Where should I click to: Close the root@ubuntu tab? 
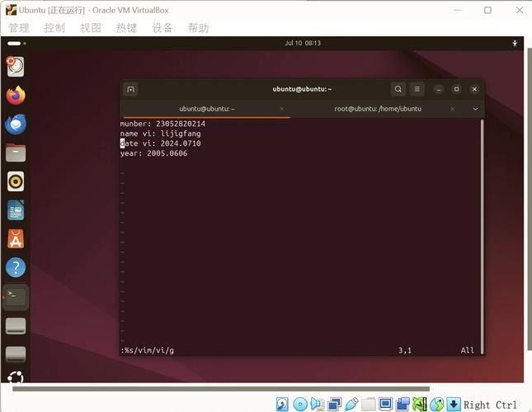click(x=452, y=109)
